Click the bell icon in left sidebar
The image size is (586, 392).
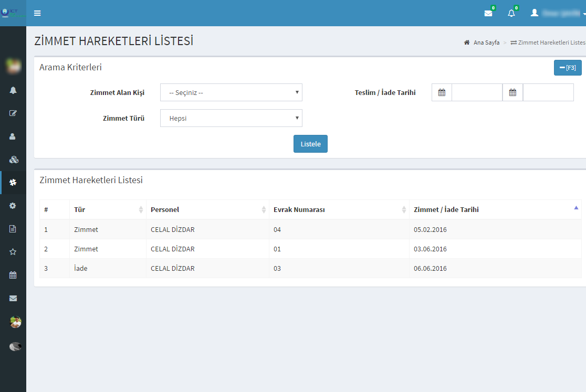(x=13, y=90)
